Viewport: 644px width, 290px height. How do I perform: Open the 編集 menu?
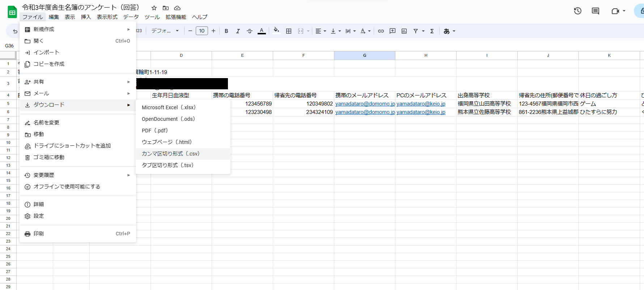tap(54, 17)
